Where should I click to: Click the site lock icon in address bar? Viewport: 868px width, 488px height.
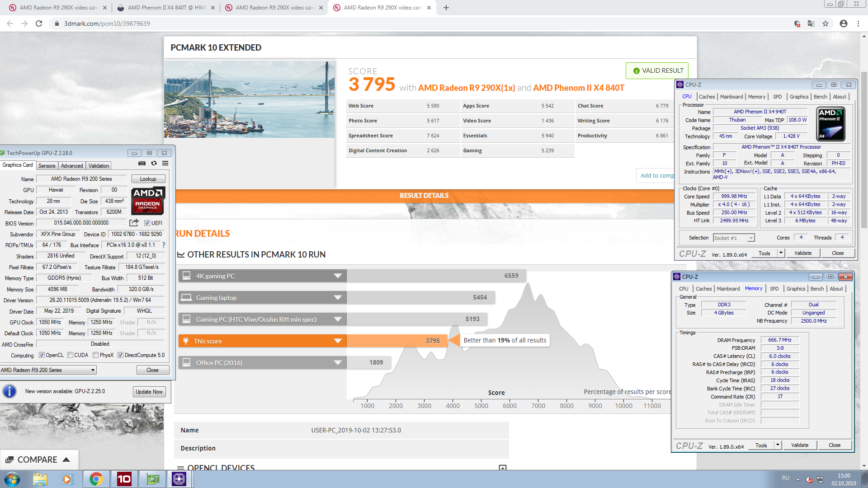[x=57, y=23]
